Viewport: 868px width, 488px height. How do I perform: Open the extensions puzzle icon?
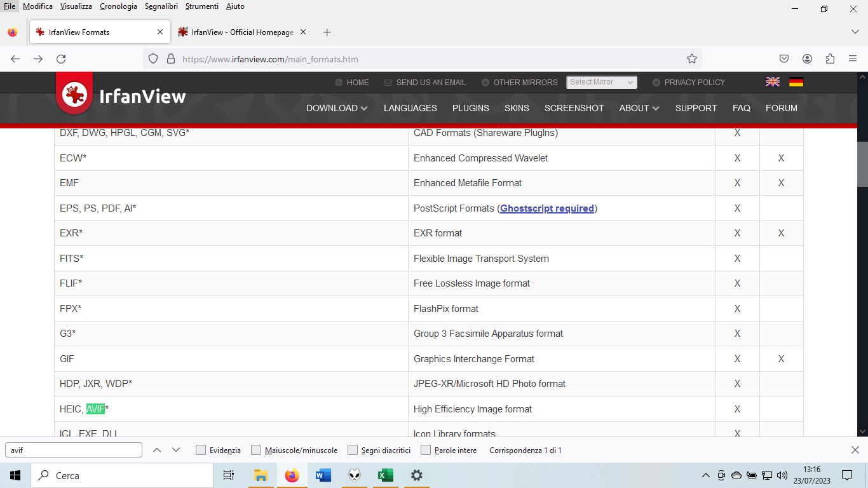(830, 58)
